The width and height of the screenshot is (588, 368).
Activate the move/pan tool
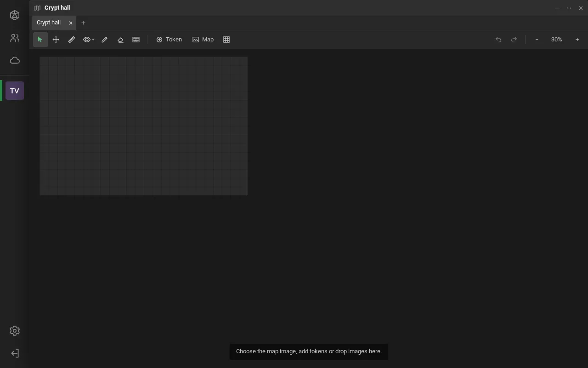point(56,40)
